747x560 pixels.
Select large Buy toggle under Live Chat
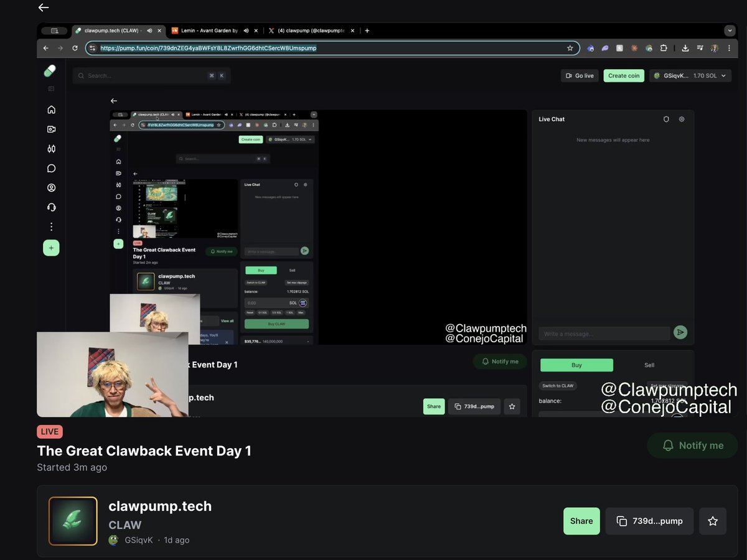[576, 365]
